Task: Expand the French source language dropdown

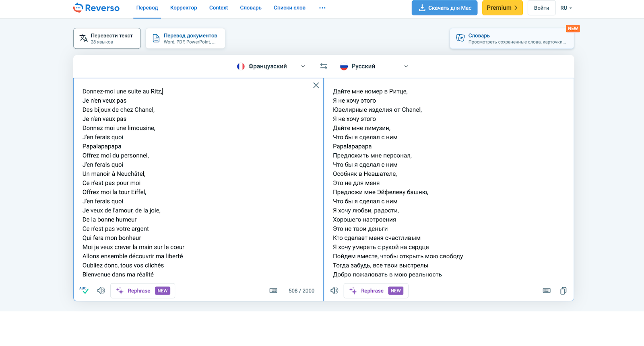Action: pos(271,66)
